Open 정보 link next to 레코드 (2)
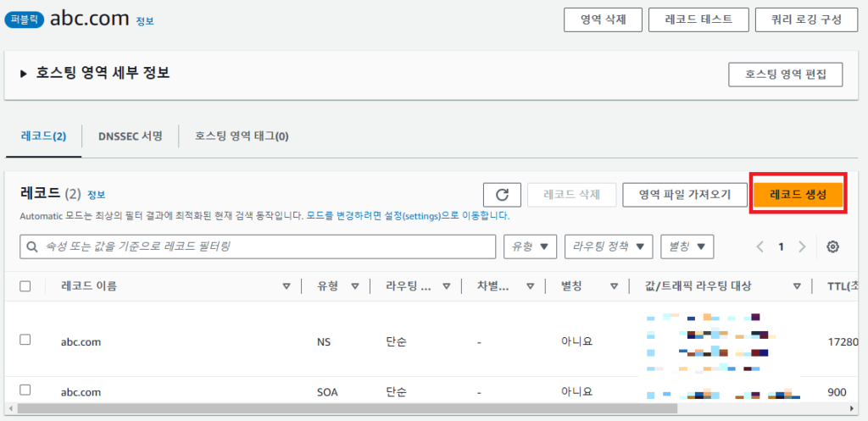 [97, 195]
